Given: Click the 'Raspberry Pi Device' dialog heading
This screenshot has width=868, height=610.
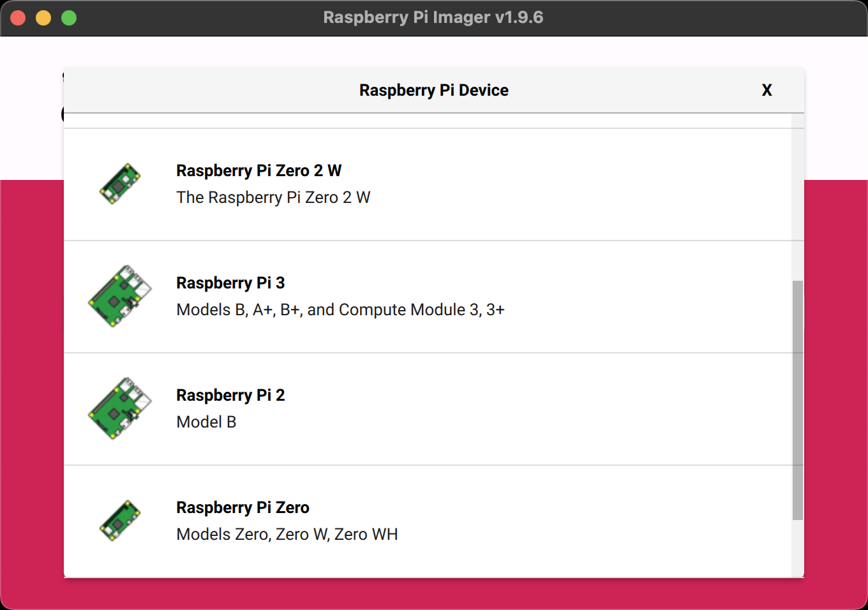Looking at the screenshot, I should [433, 90].
